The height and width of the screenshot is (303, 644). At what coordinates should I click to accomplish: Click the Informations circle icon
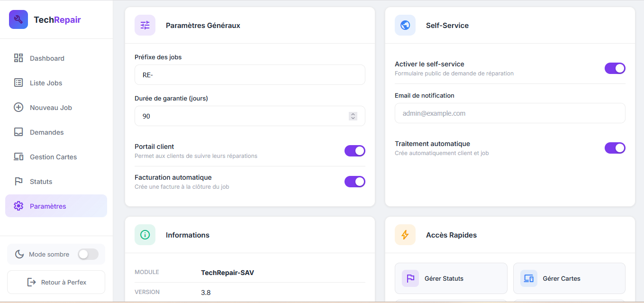145,235
